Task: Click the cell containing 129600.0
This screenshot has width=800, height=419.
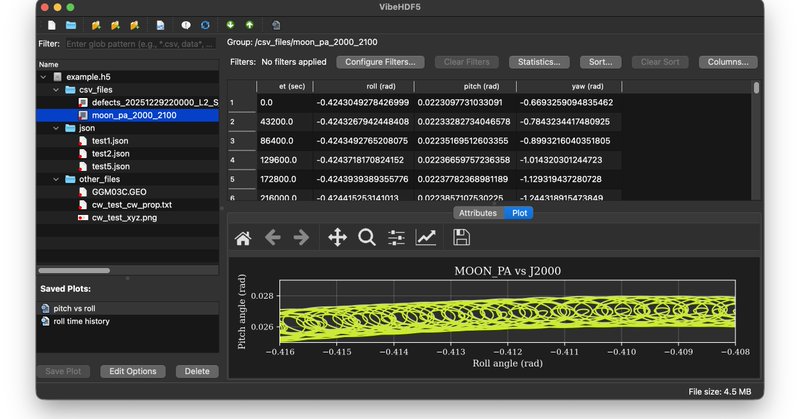Action: coord(285,160)
